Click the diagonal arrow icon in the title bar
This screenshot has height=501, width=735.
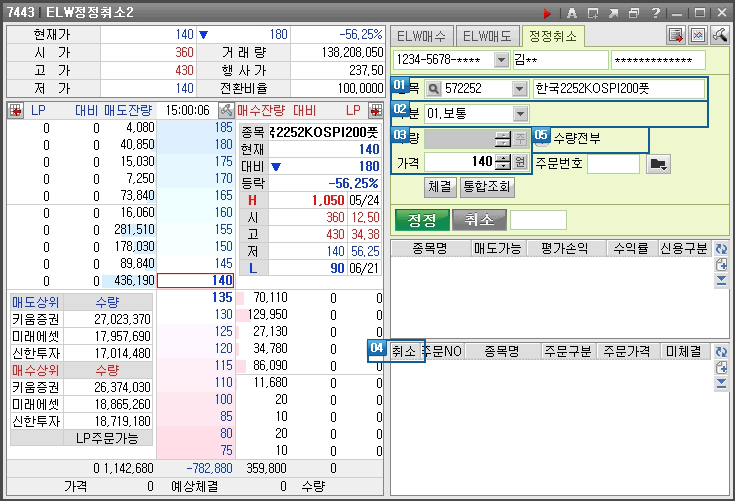pos(613,13)
